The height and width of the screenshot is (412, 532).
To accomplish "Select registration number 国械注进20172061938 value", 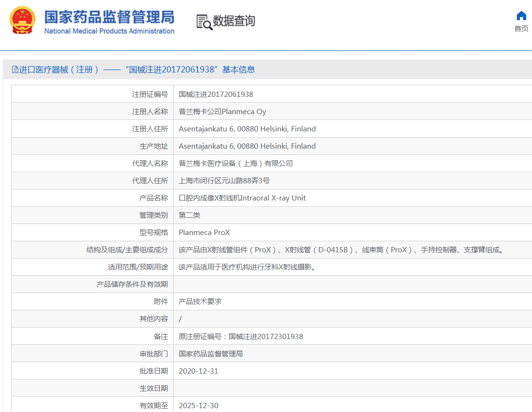I will 216,94.
